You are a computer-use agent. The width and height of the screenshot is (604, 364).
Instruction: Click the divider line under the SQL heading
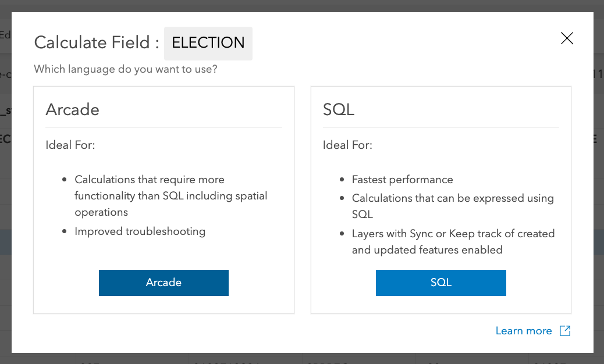[440, 127]
